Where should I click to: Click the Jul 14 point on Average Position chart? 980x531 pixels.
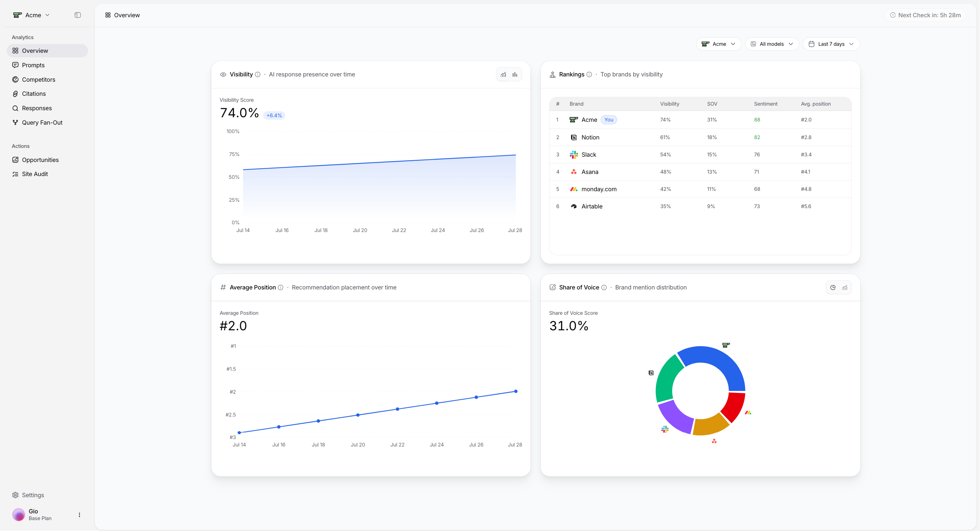click(239, 433)
